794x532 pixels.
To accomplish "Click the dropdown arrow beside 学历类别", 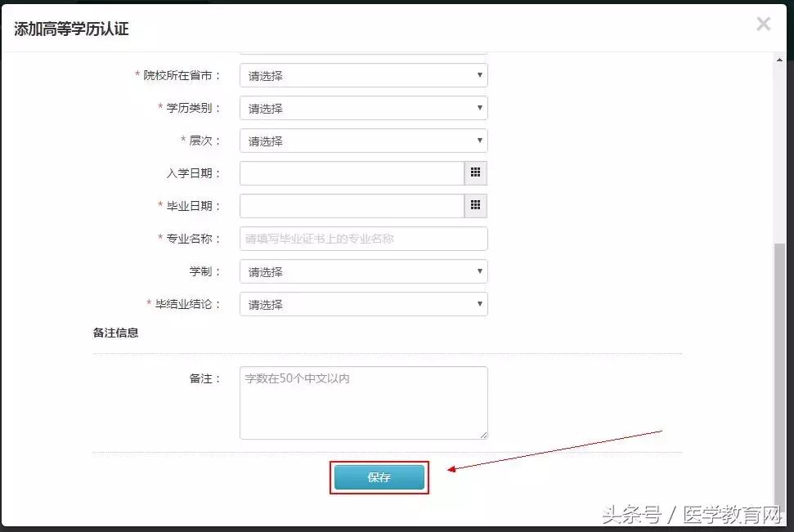I will 480,107.
